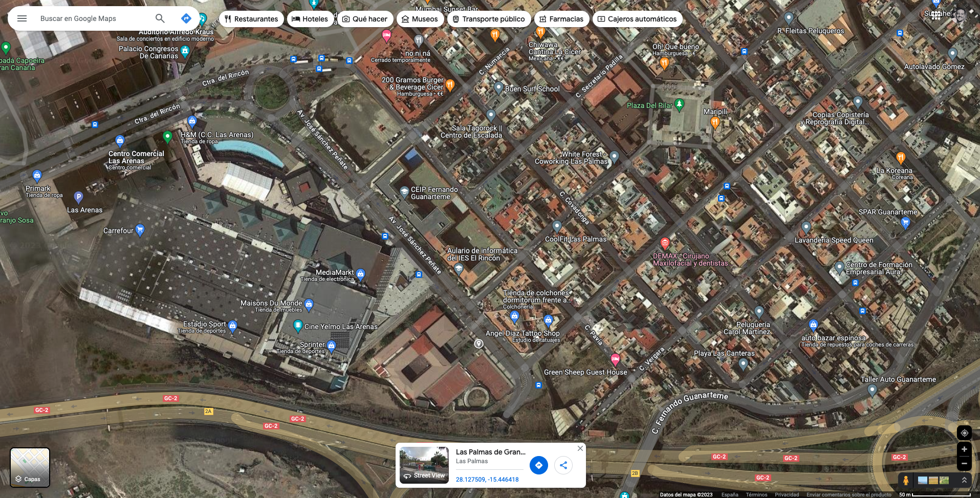Click the Carrefour shopping pin

point(140,229)
